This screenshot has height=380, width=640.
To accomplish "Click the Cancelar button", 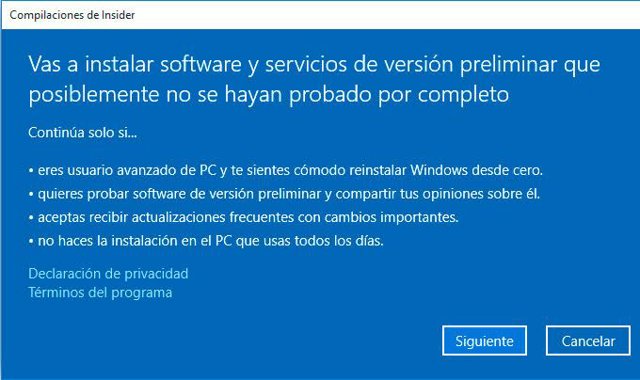I will coord(588,340).
